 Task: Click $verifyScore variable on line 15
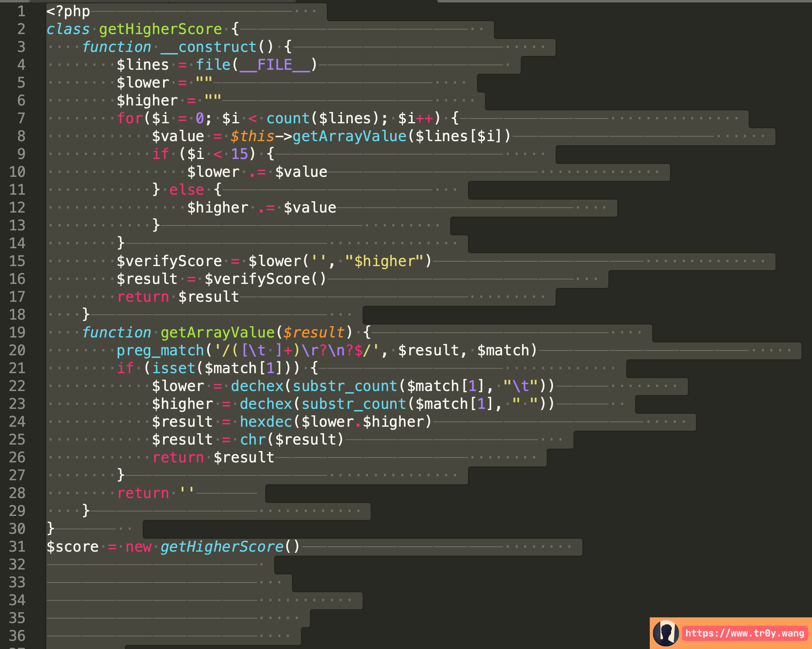pyautogui.click(x=169, y=261)
